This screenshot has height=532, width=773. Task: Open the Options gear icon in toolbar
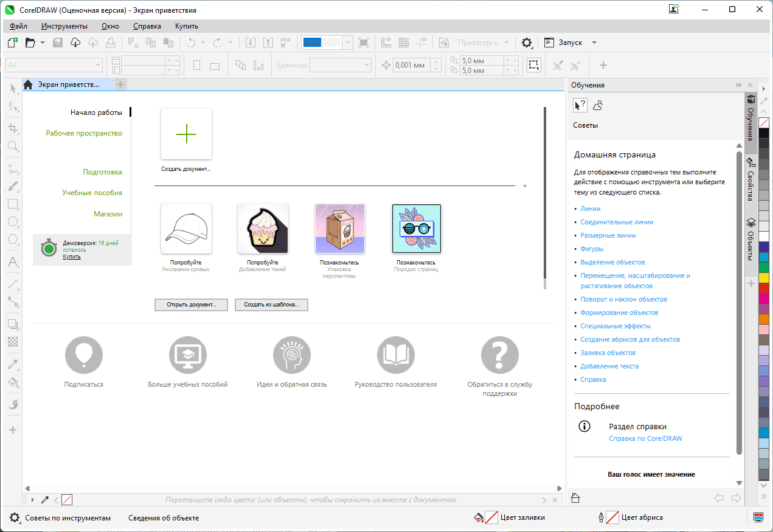(527, 43)
